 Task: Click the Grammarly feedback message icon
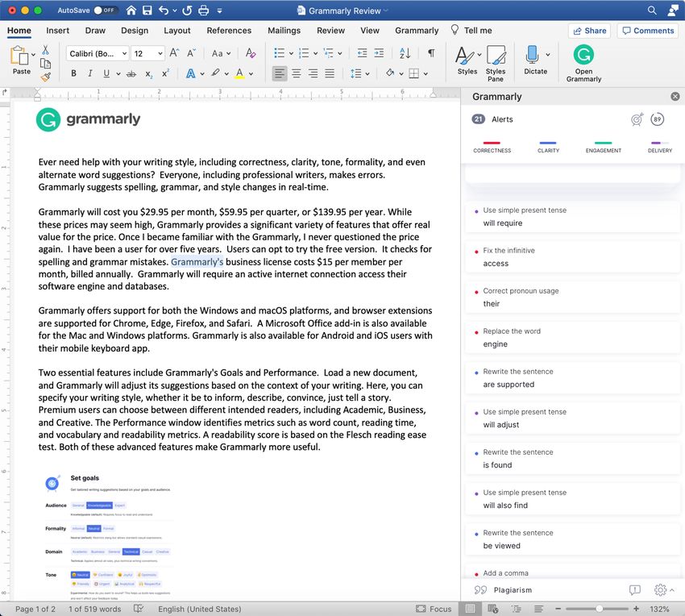coord(634,589)
